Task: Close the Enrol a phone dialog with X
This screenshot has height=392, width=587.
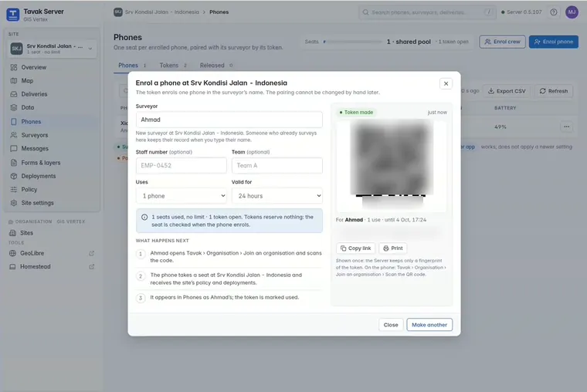Action: pyautogui.click(x=446, y=83)
